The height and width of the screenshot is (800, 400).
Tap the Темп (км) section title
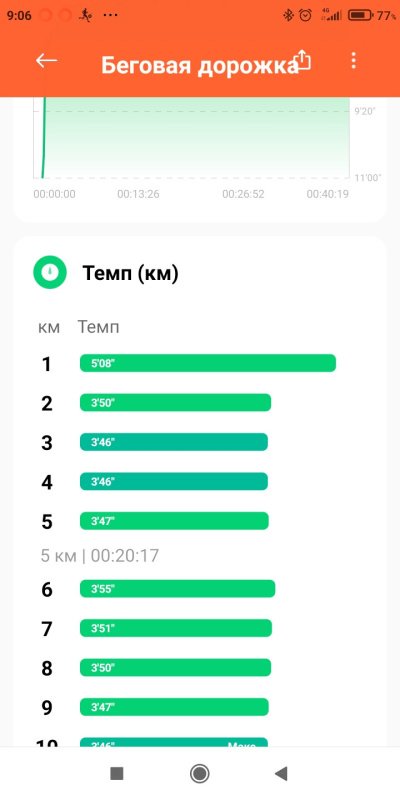pyautogui.click(x=131, y=274)
